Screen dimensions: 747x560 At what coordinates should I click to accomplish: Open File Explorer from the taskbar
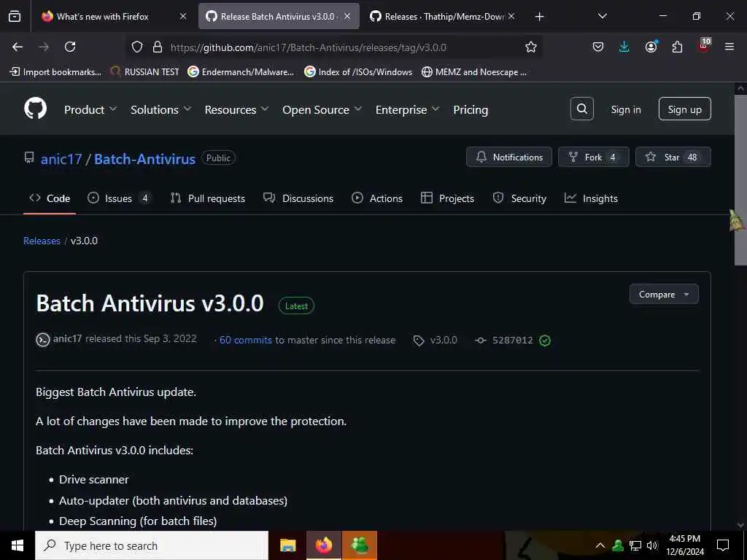(x=287, y=545)
